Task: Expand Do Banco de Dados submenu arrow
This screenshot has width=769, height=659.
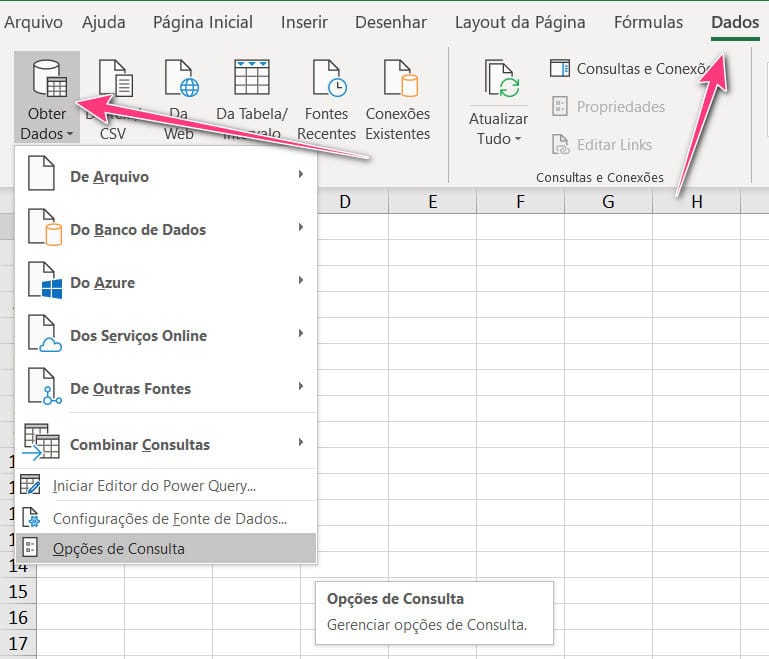Action: (301, 227)
